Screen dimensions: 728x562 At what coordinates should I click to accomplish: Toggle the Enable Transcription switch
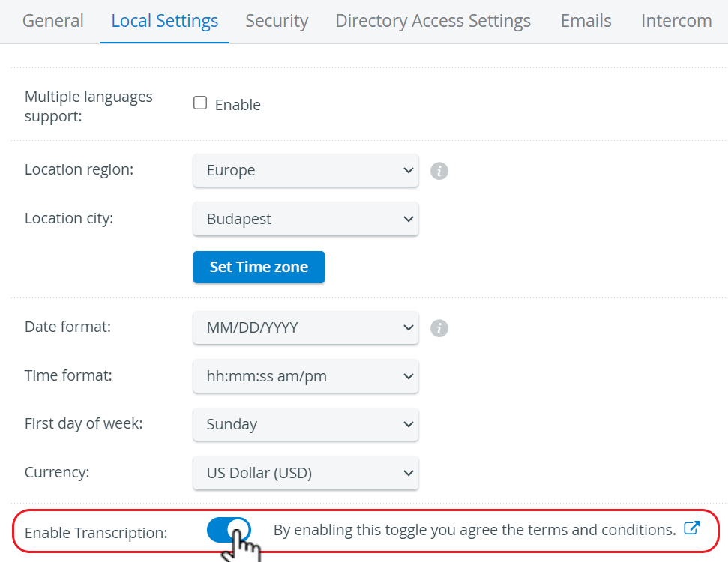coord(229,530)
